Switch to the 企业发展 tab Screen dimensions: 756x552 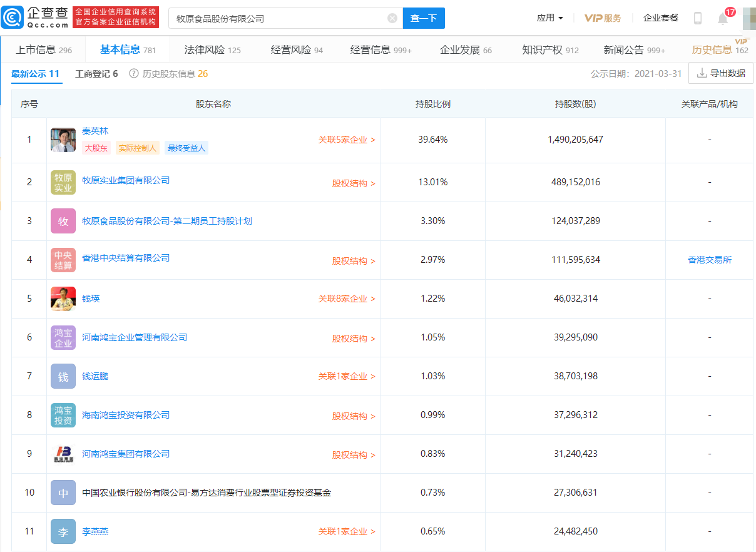[466, 50]
